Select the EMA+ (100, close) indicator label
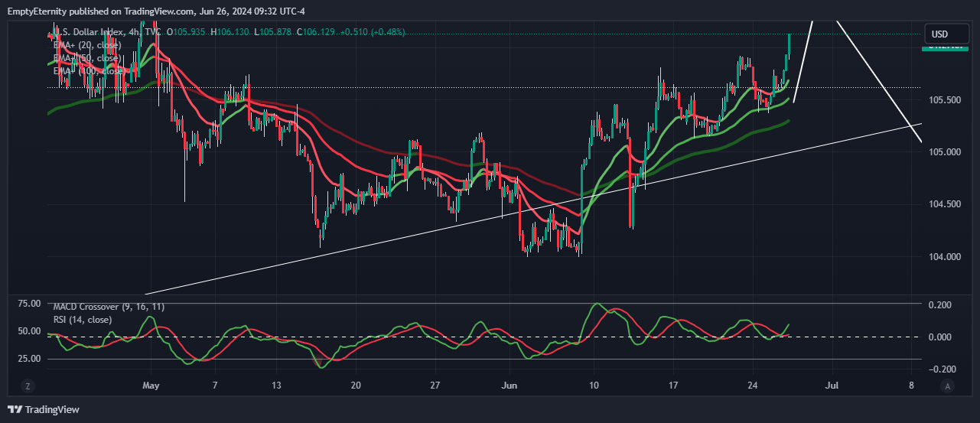980x423 pixels. pos(89,71)
